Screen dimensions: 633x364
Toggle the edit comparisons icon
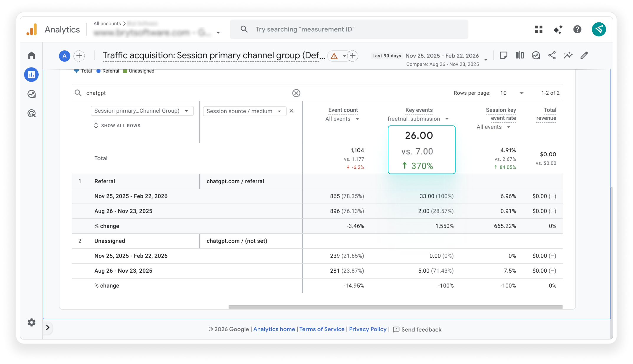click(519, 55)
